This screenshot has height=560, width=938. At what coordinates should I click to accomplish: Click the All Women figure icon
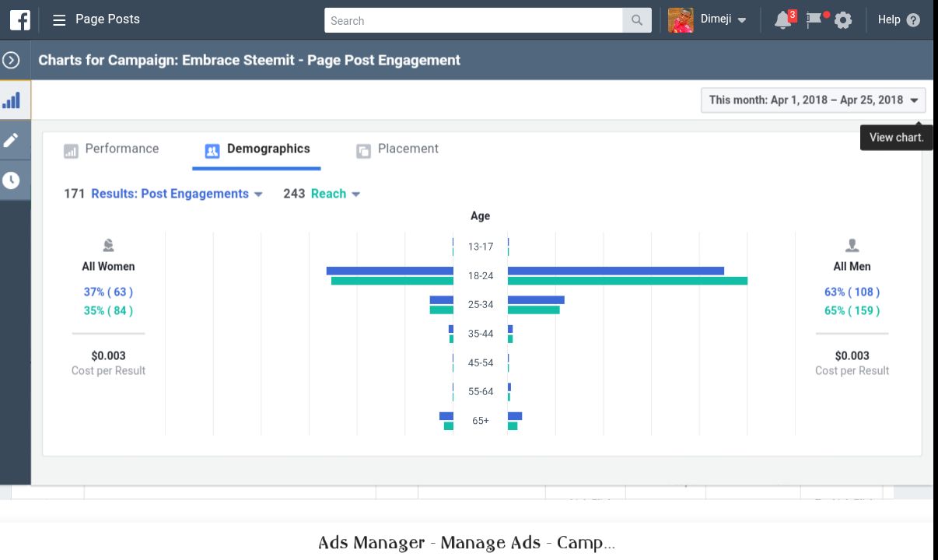[108, 246]
